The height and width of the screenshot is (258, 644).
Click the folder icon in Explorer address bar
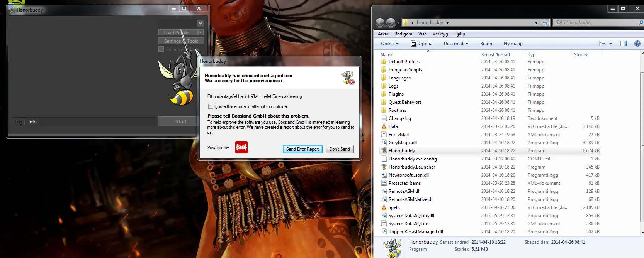click(405, 22)
